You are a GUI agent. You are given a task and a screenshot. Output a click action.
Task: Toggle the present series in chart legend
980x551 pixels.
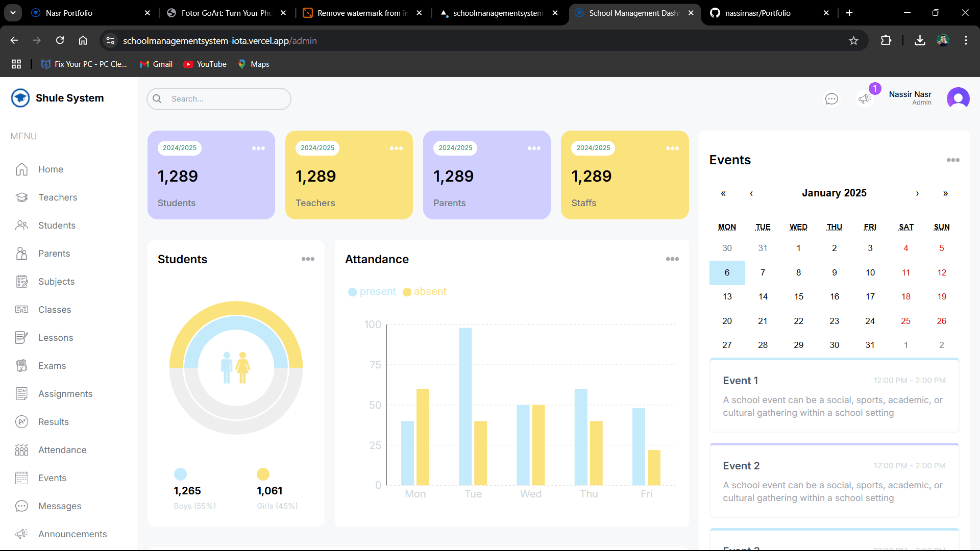click(372, 292)
